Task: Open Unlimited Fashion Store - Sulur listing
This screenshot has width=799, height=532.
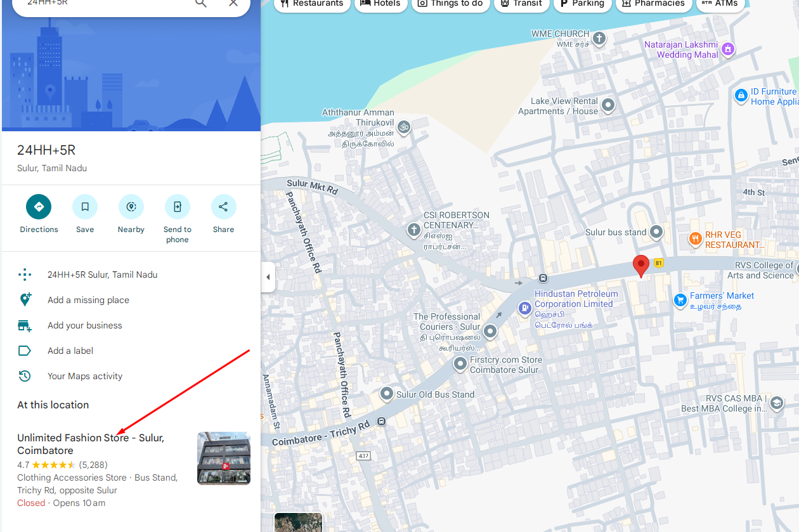Action: [x=91, y=444]
